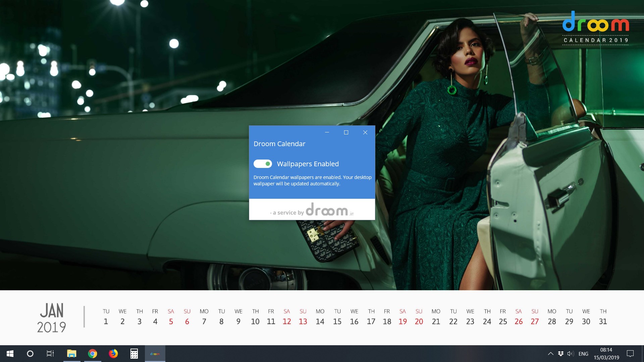Open File Explorer from taskbar

tap(71, 354)
